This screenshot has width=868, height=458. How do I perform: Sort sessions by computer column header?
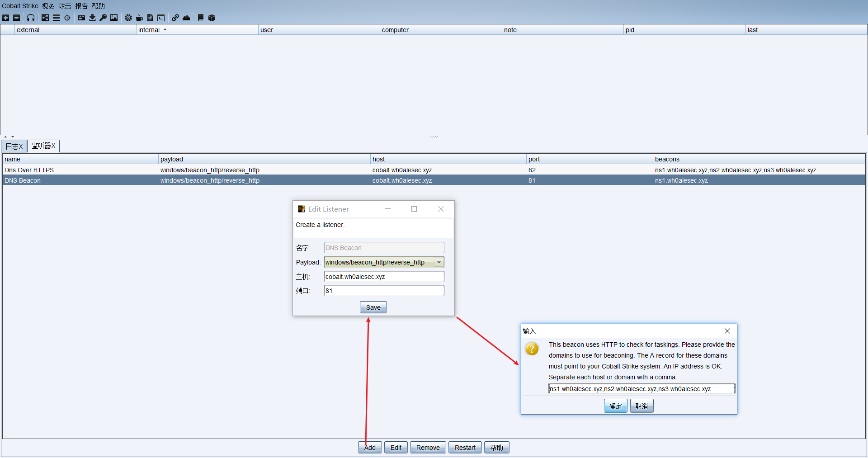coord(441,30)
